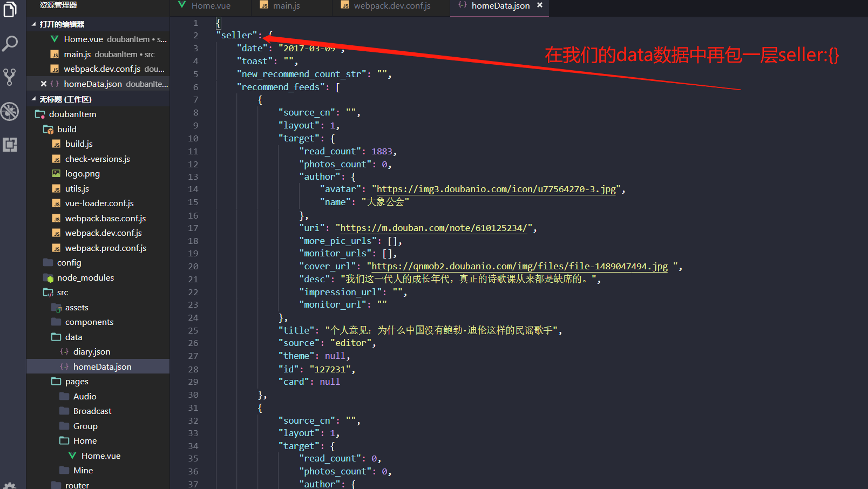The image size is (868, 489).
Task: Open main.js in open editors list
Action: [98, 55]
